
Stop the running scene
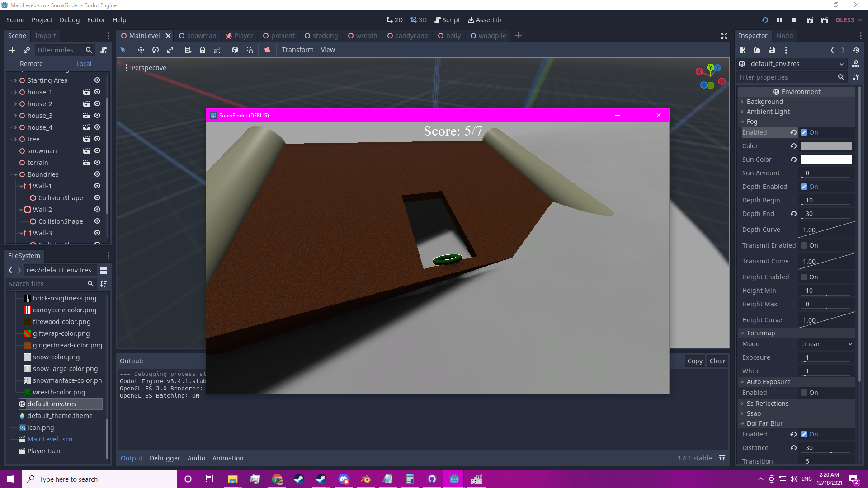point(794,20)
